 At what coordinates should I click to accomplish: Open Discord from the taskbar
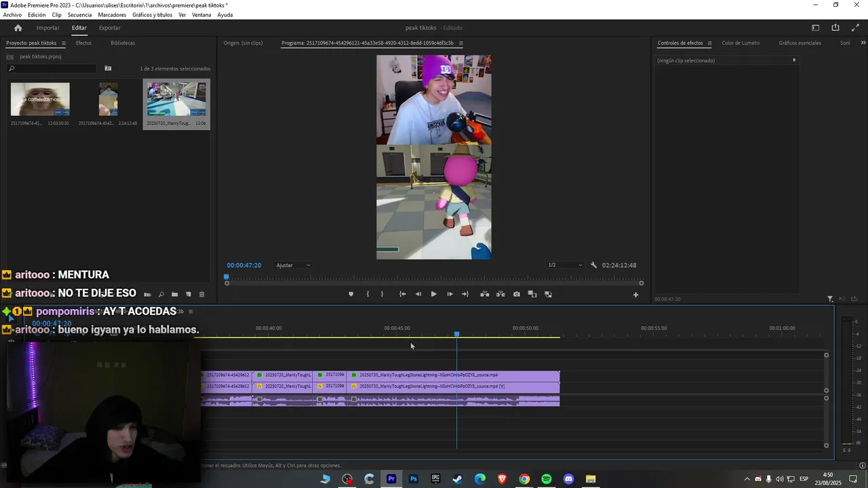tap(568, 479)
